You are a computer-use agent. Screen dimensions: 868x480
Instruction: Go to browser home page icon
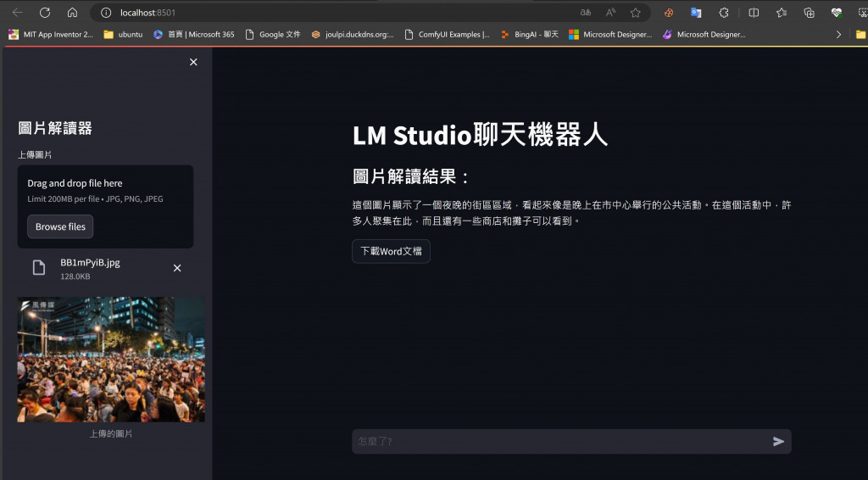coord(72,12)
